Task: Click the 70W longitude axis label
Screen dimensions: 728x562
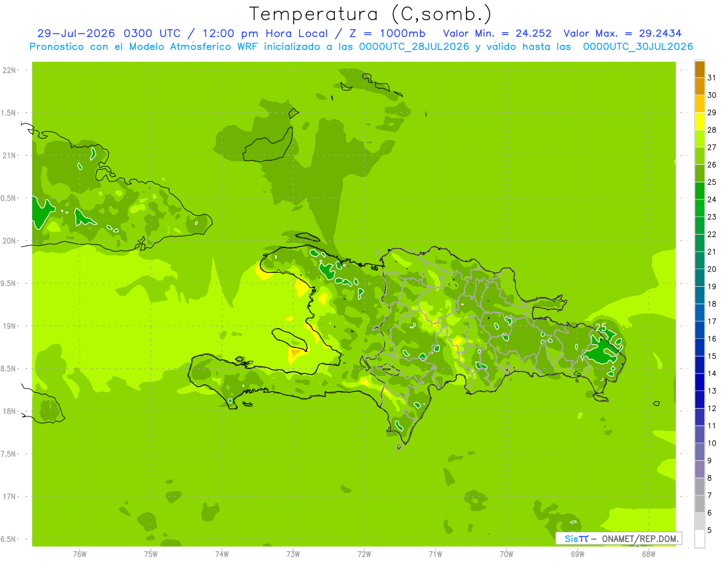Action: [507, 554]
